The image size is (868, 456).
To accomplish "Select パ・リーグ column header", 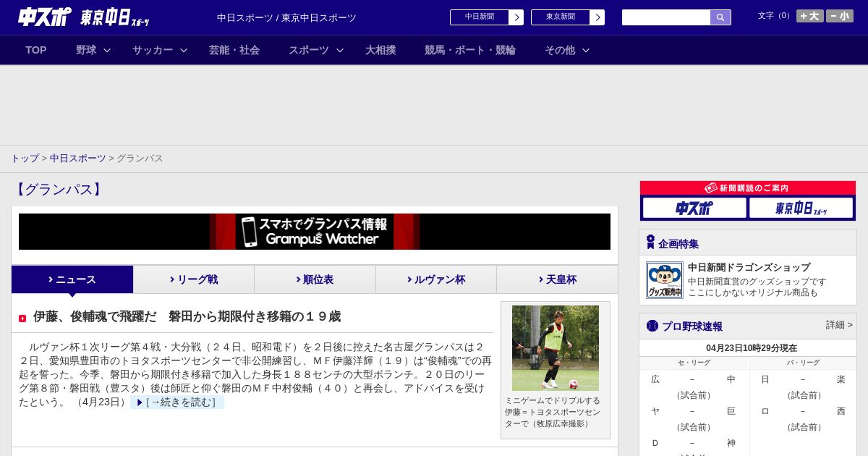I will 803,363.
